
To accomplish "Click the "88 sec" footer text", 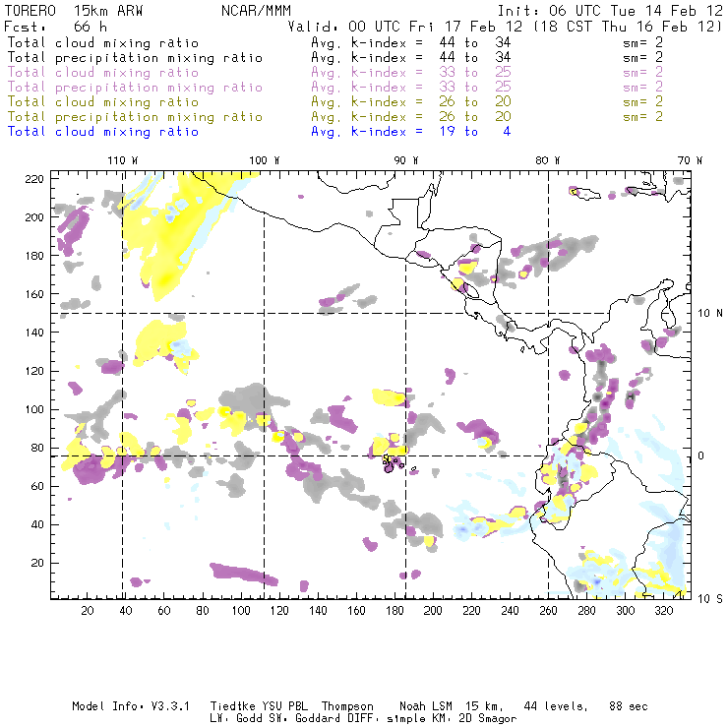I will pyautogui.click(x=629, y=706).
